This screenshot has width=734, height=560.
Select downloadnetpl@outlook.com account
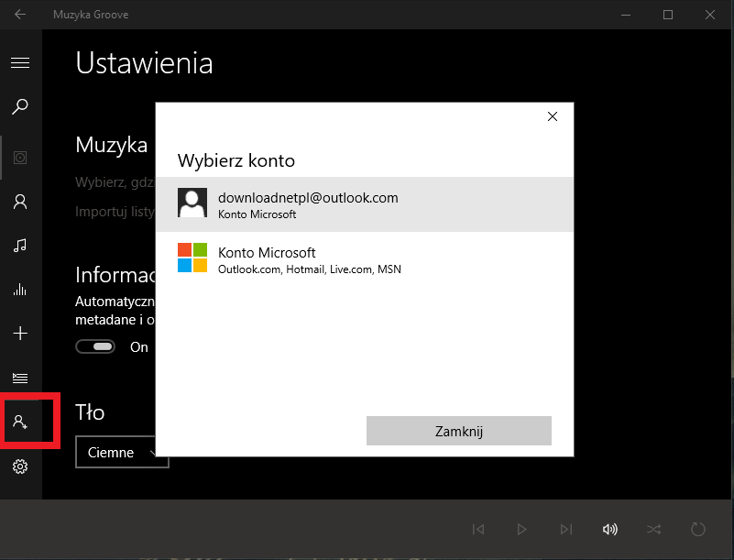click(365, 204)
